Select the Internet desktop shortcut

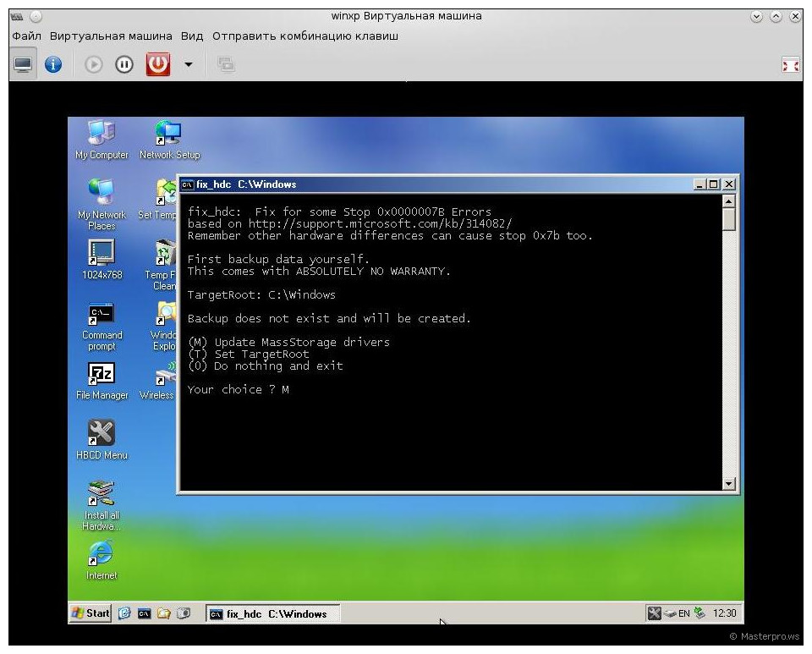[101, 561]
